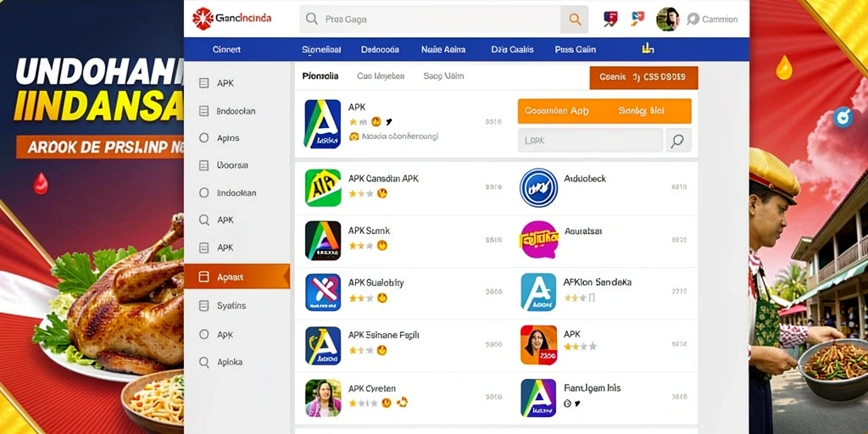The height and width of the screenshot is (434, 868).
Task: Switch to the Pionolia tab
Action: tap(320, 76)
